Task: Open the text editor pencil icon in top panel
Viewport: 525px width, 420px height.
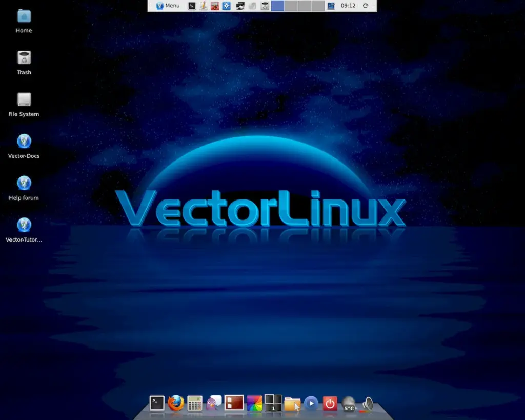Action: pos(203,6)
